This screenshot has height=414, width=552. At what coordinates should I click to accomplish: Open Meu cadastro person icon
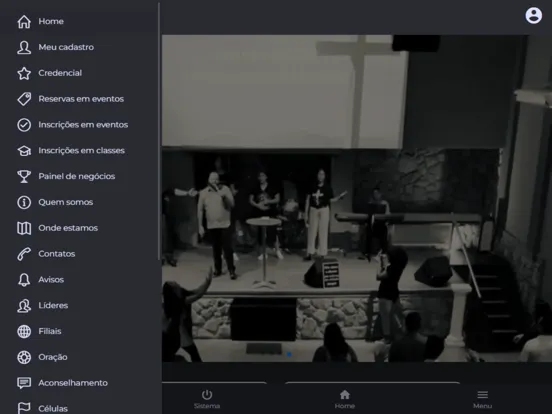24,47
